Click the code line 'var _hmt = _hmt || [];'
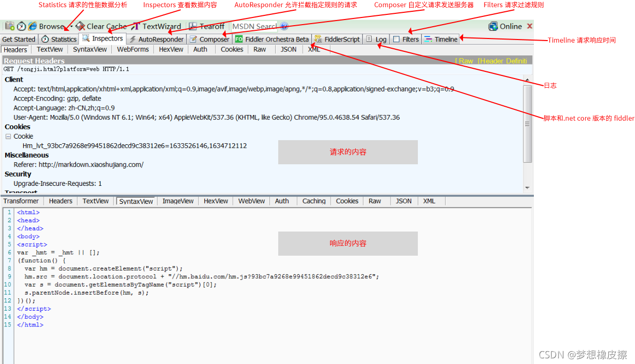Screen dimensions: 635x364 (58, 253)
